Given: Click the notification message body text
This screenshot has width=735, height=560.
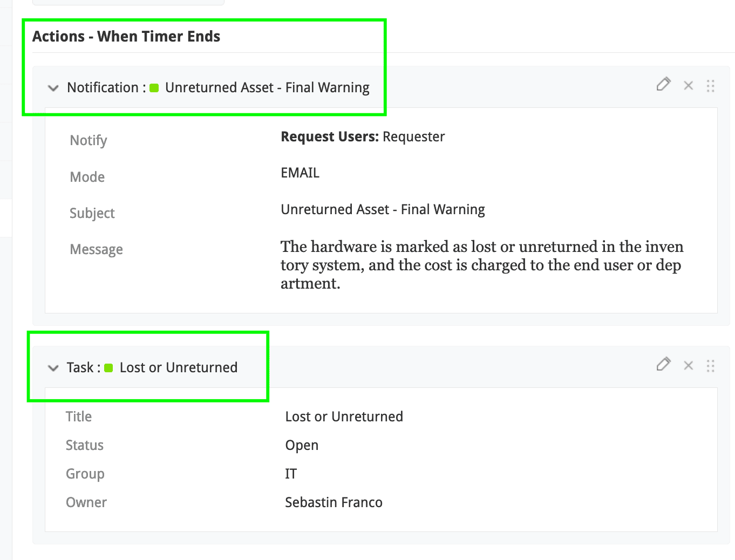Looking at the screenshot, I should pyautogui.click(x=481, y=265).
